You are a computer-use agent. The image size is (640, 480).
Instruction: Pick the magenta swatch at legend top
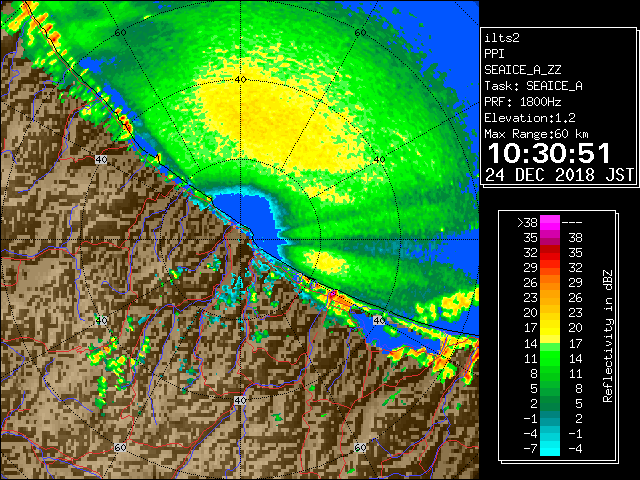tap(550, 223)
